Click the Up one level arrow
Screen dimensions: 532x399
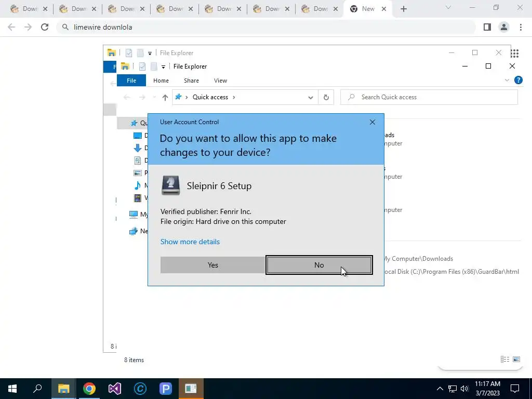click(165, 97)
